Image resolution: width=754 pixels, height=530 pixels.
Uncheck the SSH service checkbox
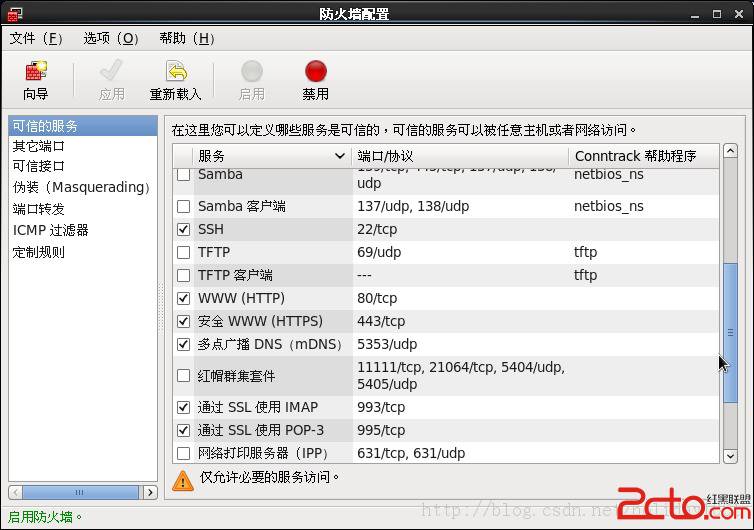coord(183,229)
